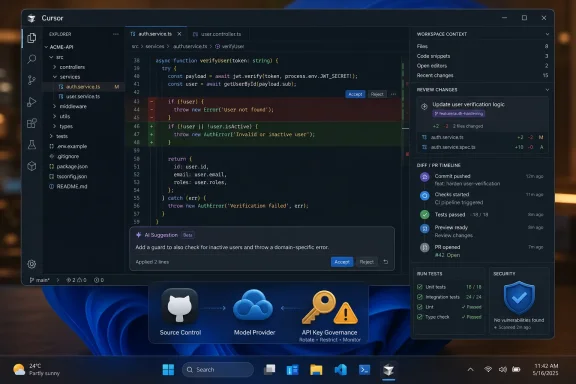Open the Settings gear in the activity bar
Image resolution: width=576 pixels, height=384 pixels.
pos(32,264)
